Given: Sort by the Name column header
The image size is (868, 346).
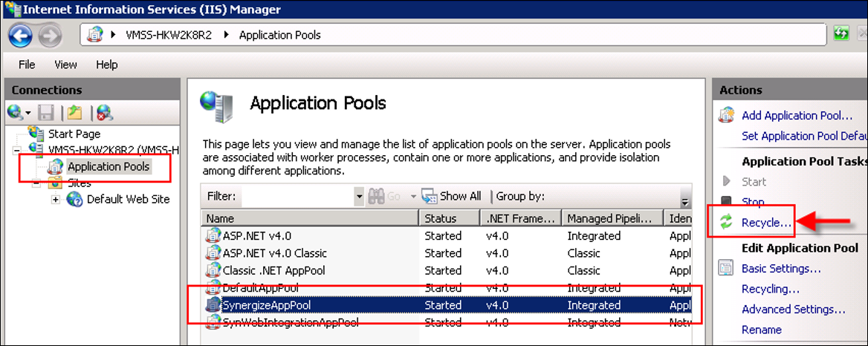Looking at the screenshot, I should [309, 218].
